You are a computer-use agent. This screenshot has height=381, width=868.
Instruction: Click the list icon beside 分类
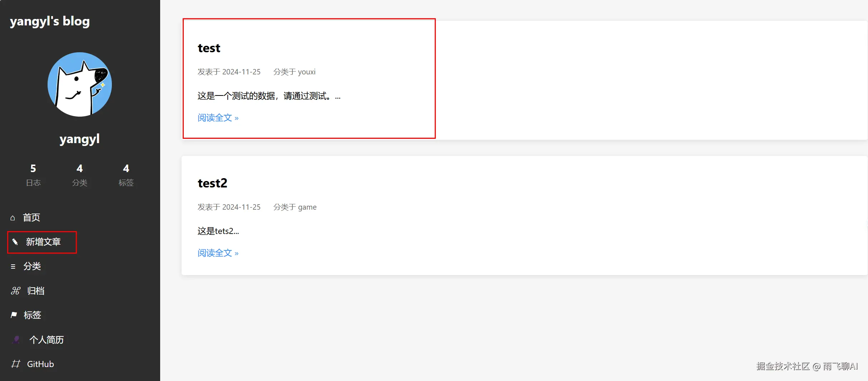(x=13, y=267)
